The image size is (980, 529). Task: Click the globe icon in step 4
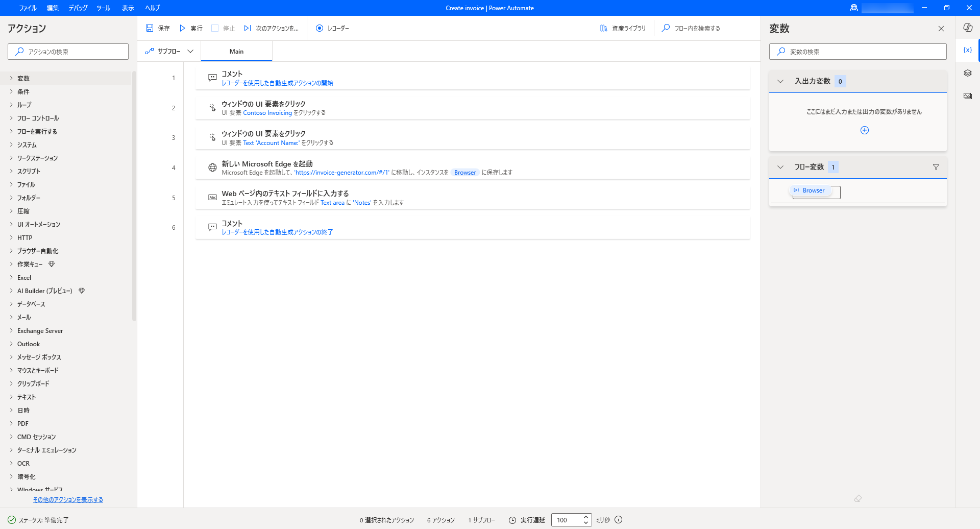point(212,167)
